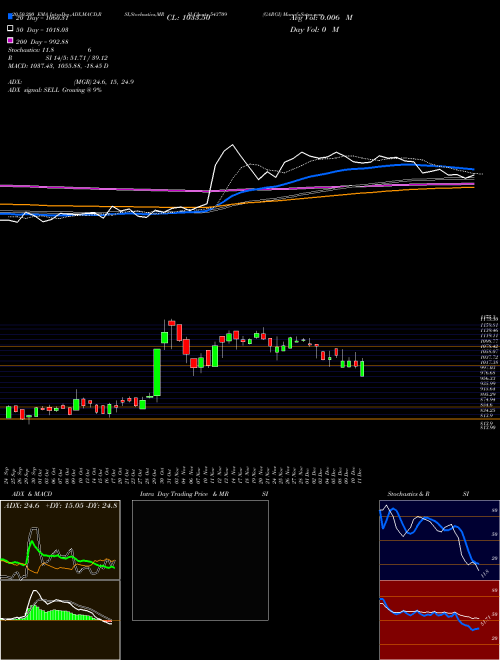Click the tall green breakout candle

click(x=157, y=372)
